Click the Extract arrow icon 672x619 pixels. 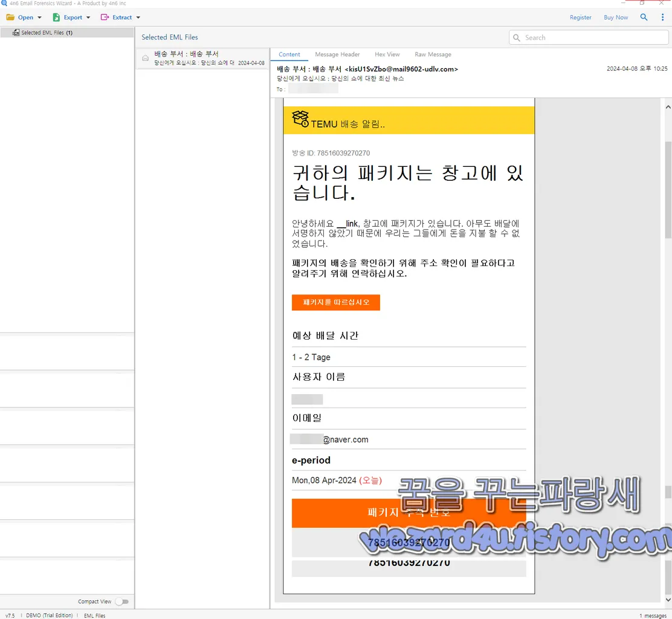105,17
